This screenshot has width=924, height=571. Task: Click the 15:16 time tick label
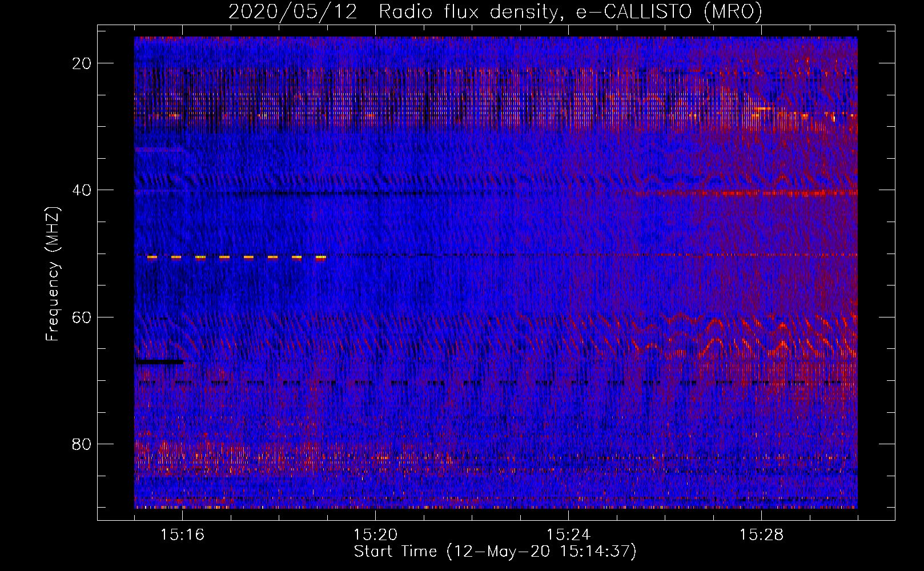coord(183,535)
